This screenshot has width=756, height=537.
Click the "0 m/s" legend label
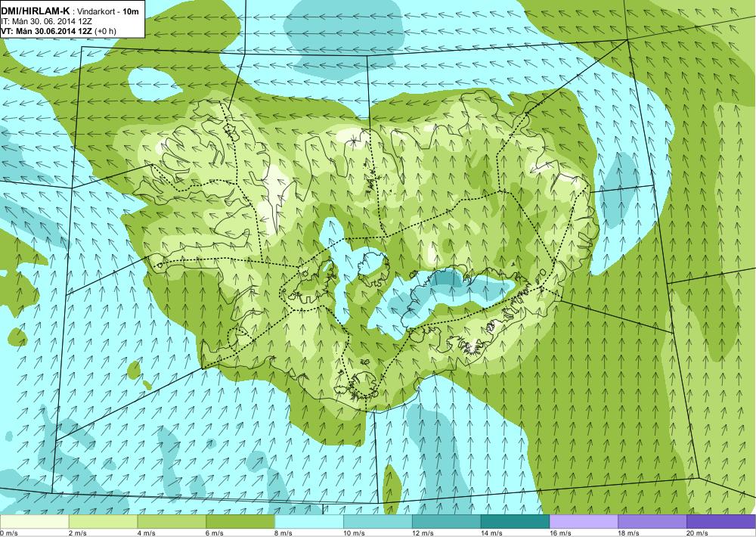tap(9, 533)
